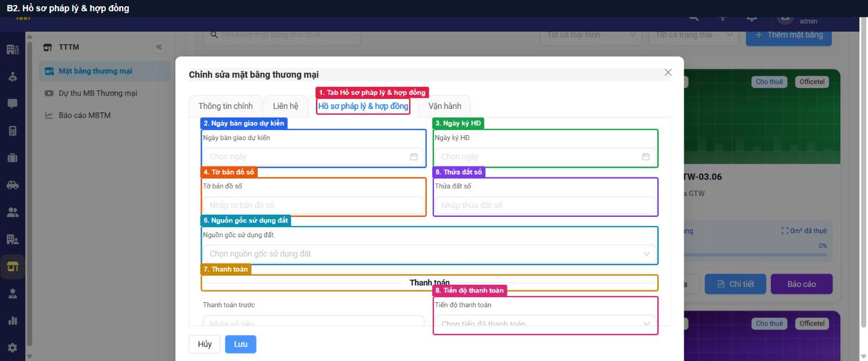868x361 pixels.
Task: Click the TW-03.06 card title
Action: click(702, 177)
